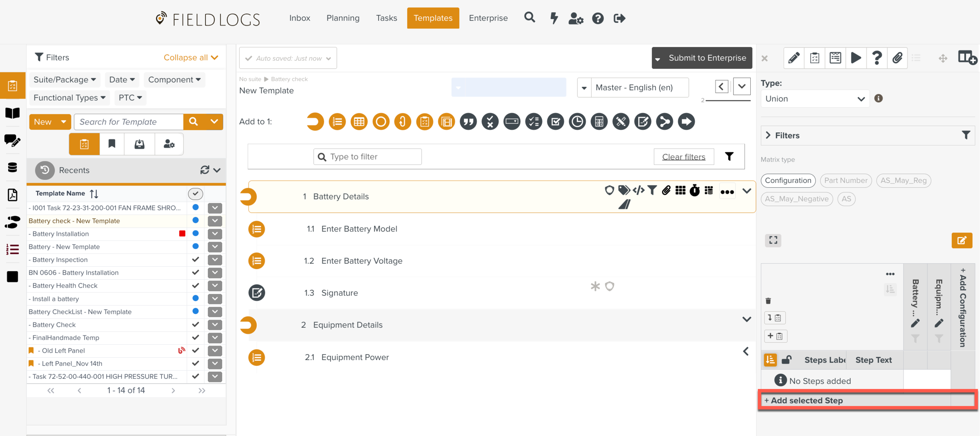
Task: Click the stopwatch icon on Battery Details
Action: pos(695,191)
